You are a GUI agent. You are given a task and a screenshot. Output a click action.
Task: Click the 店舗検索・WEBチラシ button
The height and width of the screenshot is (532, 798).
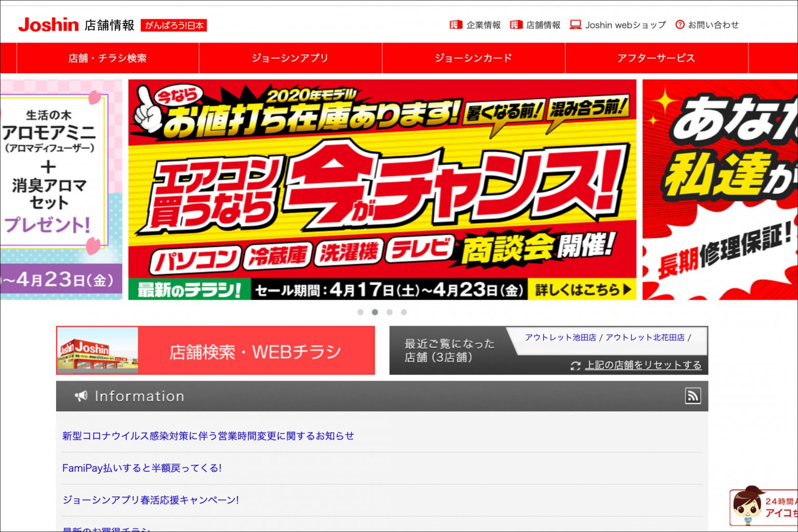tap(255, 350)
